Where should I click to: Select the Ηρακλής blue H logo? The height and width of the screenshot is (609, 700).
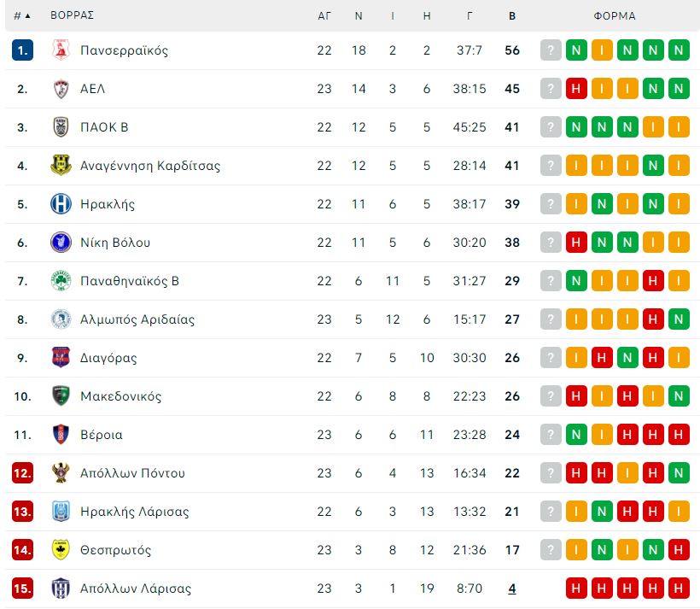click(x=61, y=204)
